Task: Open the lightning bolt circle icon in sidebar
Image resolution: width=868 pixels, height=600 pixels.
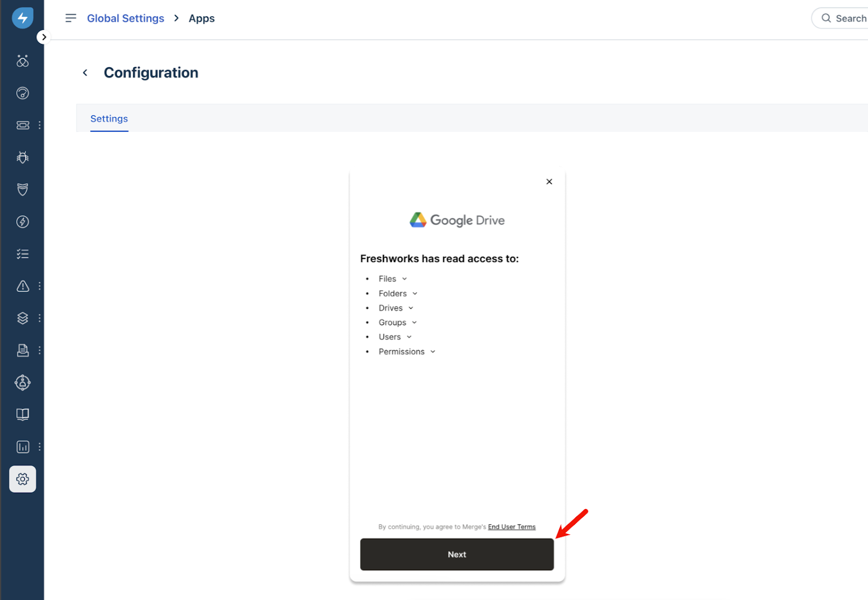Action: pyautogui.click(x=23, y=221)
